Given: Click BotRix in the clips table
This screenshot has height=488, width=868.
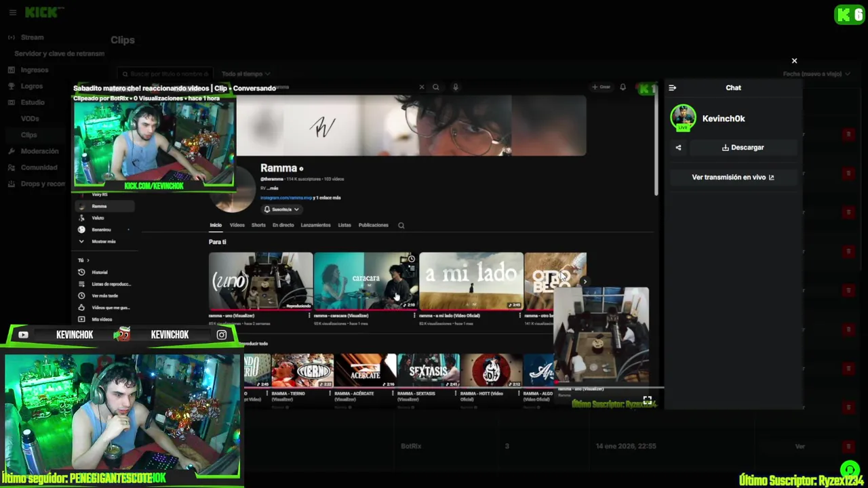Looking at the screenshot, I should click(x=411, y=447).
